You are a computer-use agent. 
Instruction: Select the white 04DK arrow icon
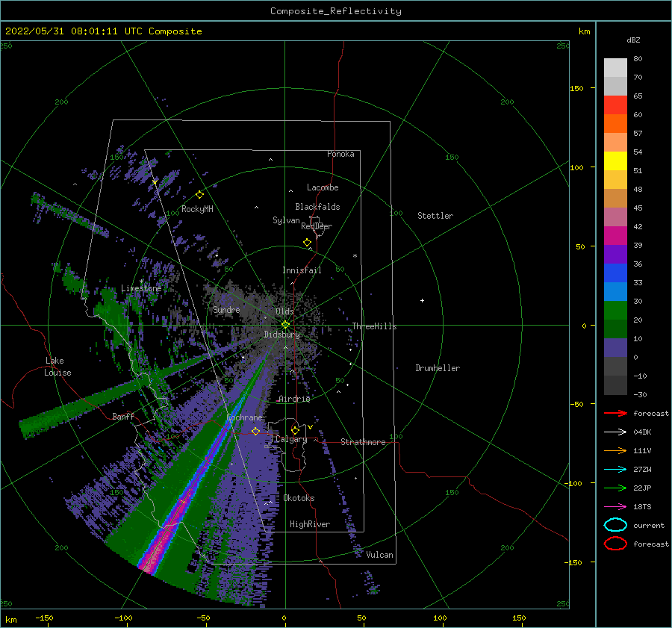[x=615, y=432]
